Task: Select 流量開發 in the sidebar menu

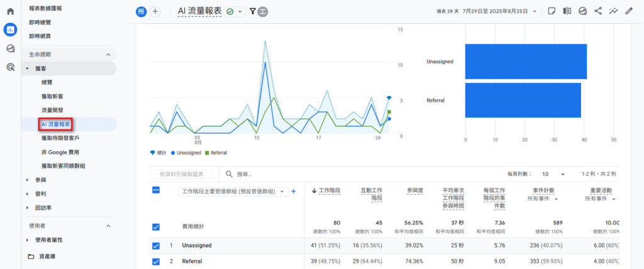Action: tap(52, 110)
